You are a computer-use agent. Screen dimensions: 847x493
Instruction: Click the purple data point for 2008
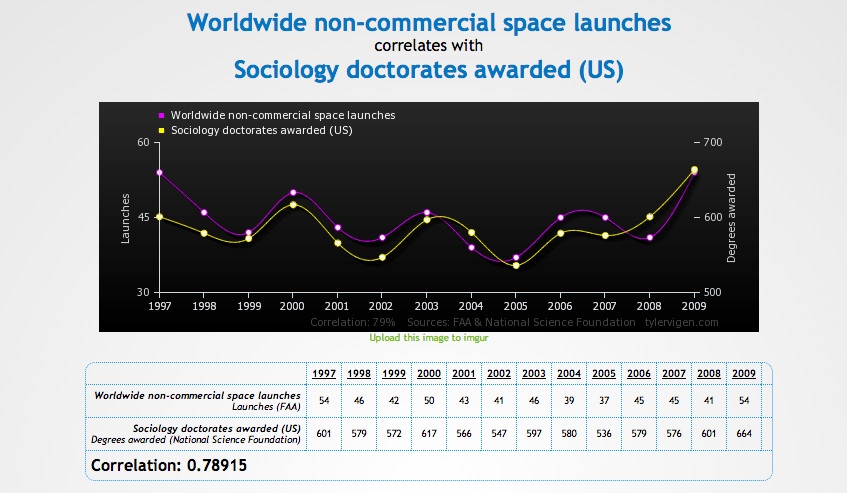click(x=650, y=238)
